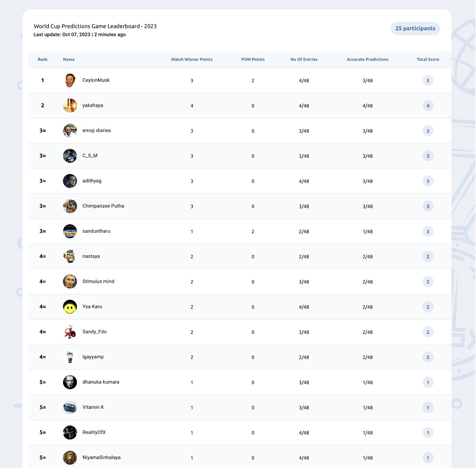476x468 pixels.
Task: Click the lgayyamp cartoon avatar
Action: (x=70, y=357)
